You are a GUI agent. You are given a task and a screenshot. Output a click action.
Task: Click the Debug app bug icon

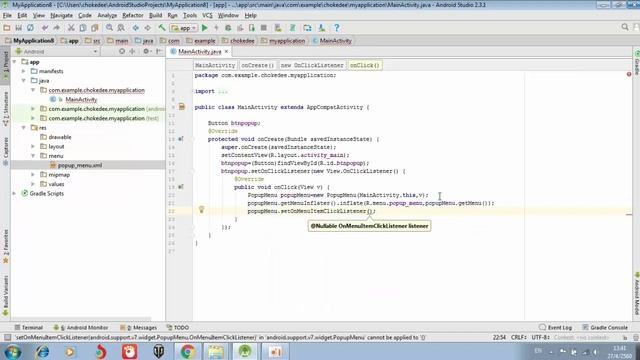(x=228, y=28)
